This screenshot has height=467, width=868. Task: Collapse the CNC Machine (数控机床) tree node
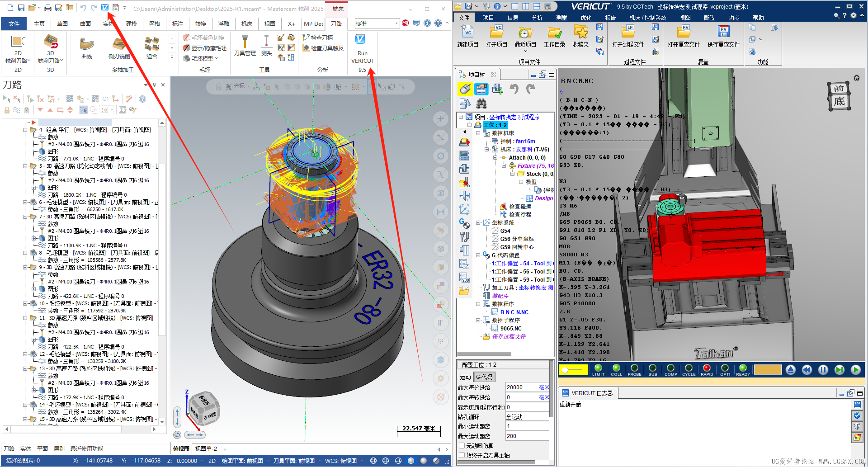(478, 133)
